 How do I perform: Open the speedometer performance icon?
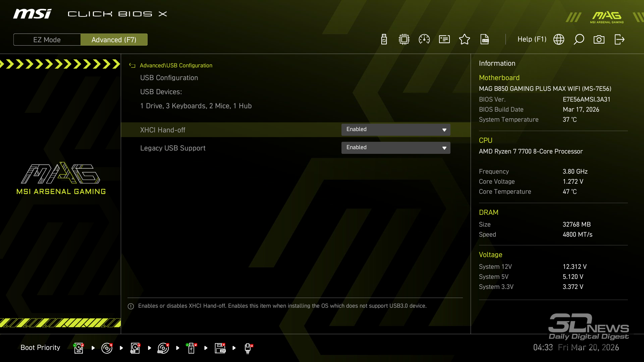424,40
